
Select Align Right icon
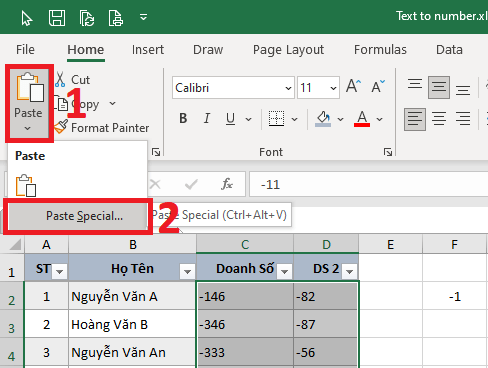(463, 119)
